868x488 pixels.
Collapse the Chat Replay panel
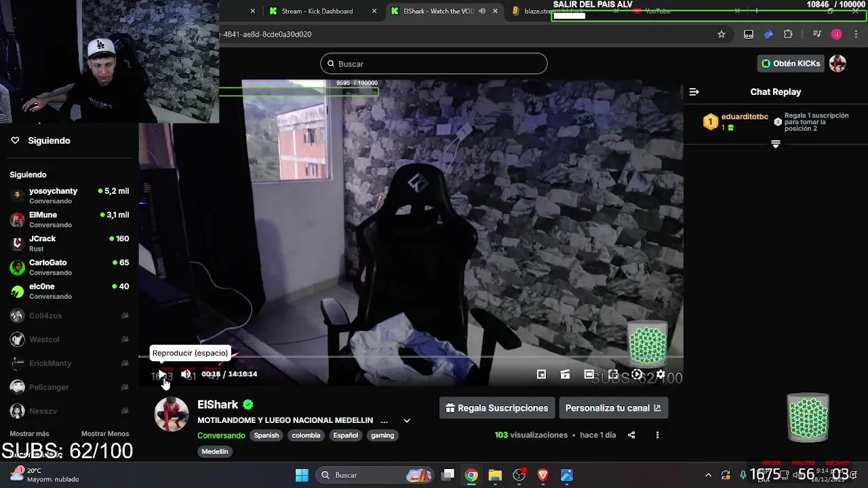click(x=694, y=91)
